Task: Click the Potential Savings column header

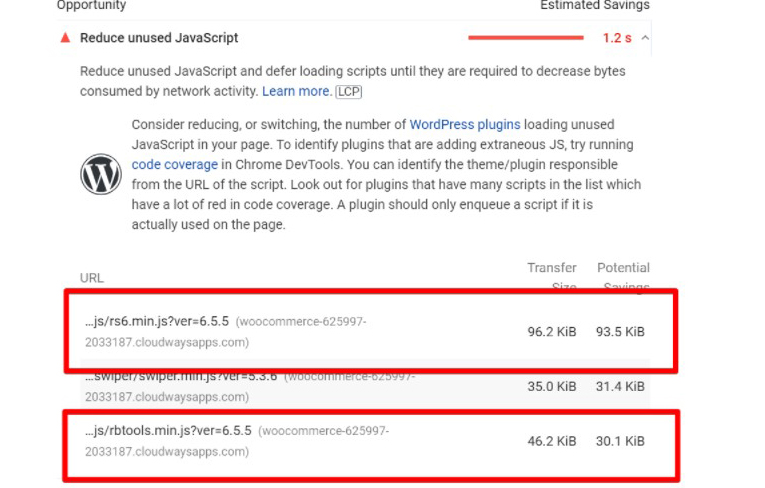Action: point(624,277)
